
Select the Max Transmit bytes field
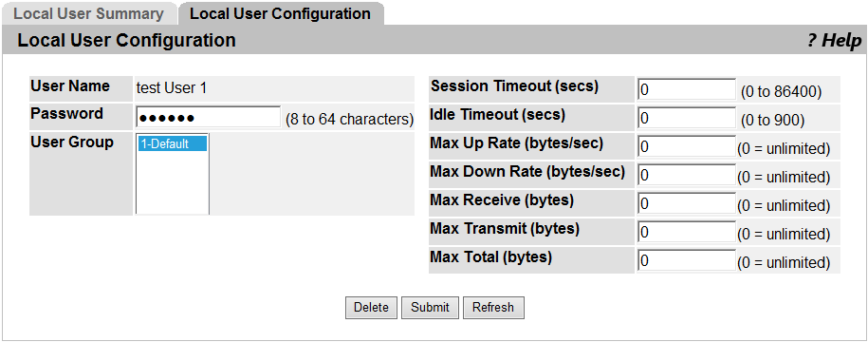pyautogui.click(x=687, y=232)
